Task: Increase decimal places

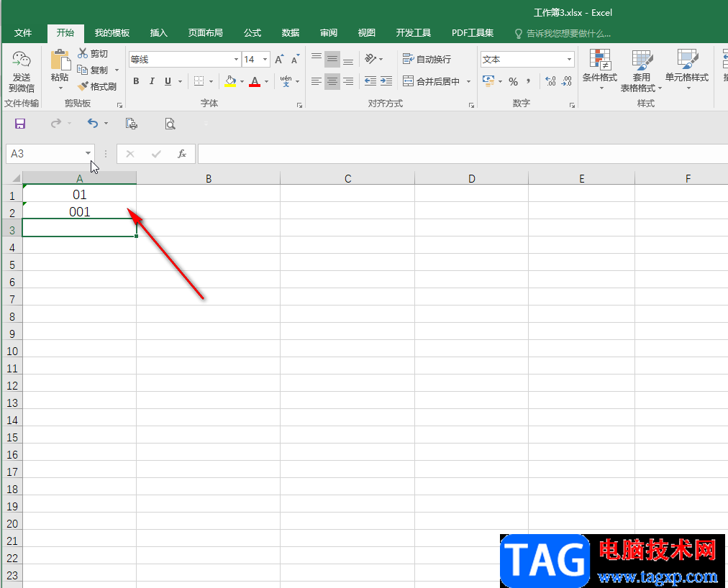Action: pyautogui.click(x=550, y=81)
